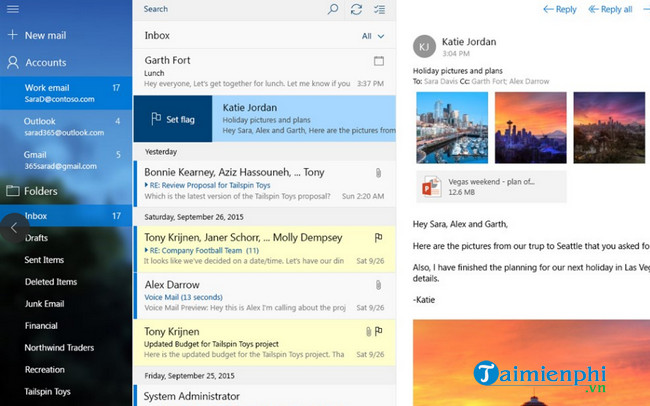The width and height of the screenshot is (650, 406).
Task: Open the Space Needle sunset thumbnail
Action: 531,127
